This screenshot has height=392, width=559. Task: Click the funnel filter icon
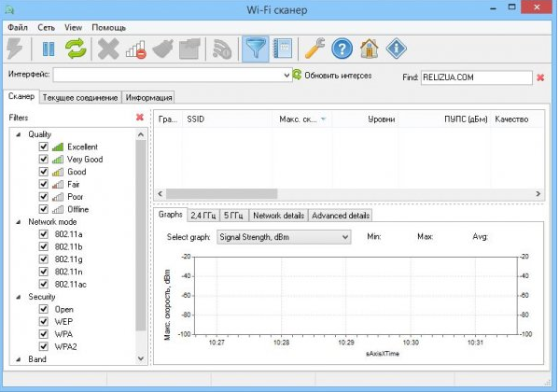click(x=256, y=49)
